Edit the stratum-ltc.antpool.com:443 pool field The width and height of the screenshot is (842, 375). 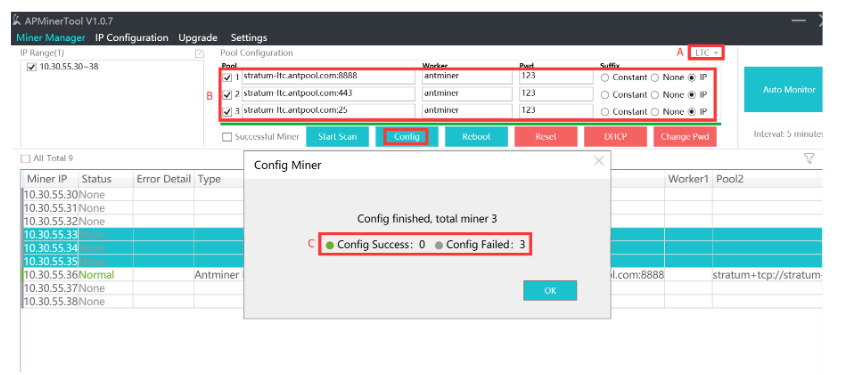(328, 94)
